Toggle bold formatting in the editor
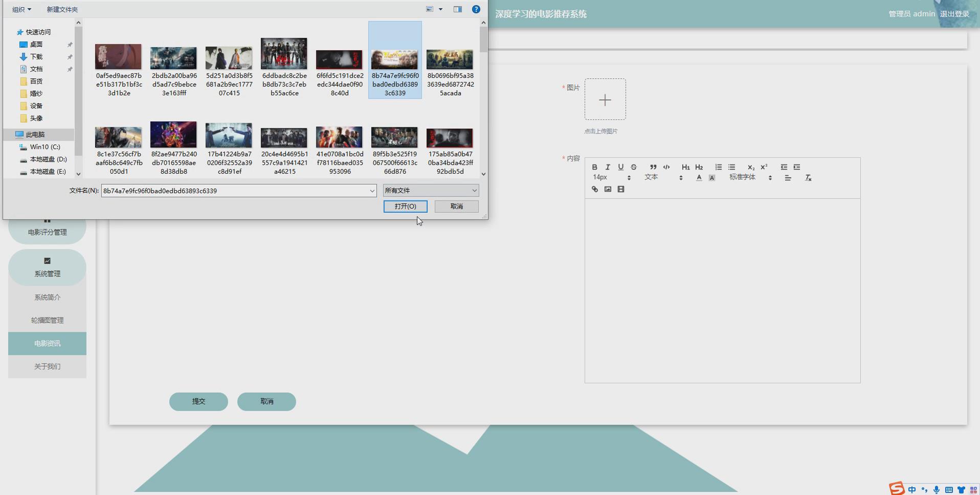 pyautogui.click(x=594, y=167)
